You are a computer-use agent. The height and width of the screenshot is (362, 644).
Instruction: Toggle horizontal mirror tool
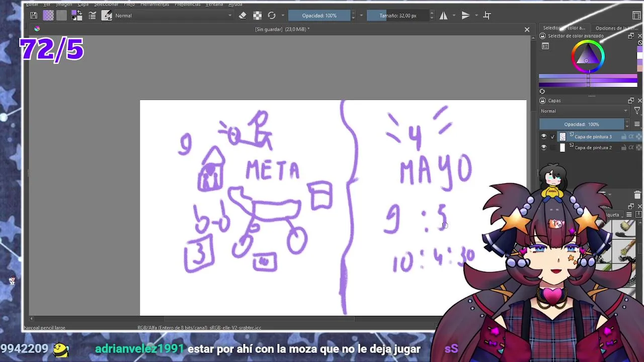[x=444, y=16]
